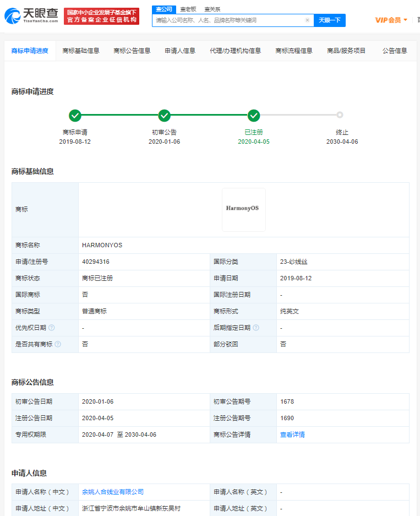The image size is (420, 516).
Task: Select registration announcement issue 1690
Action: 287,418
